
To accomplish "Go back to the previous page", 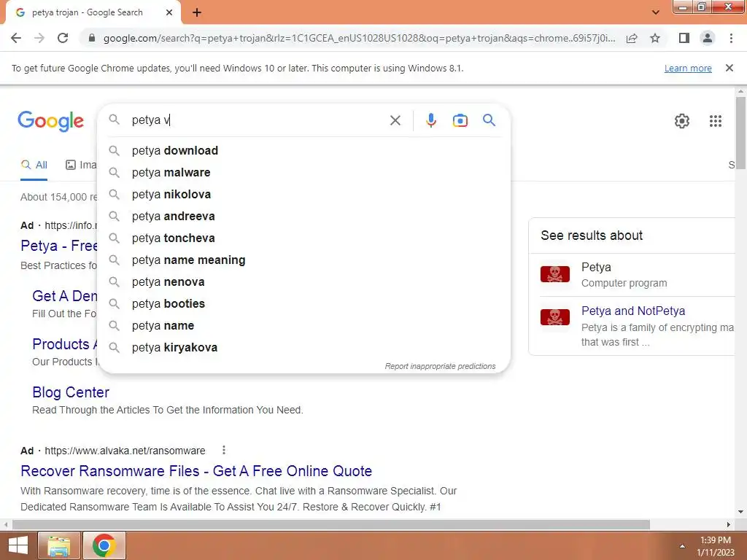I will pyautogui.click(x=16, y=38).
